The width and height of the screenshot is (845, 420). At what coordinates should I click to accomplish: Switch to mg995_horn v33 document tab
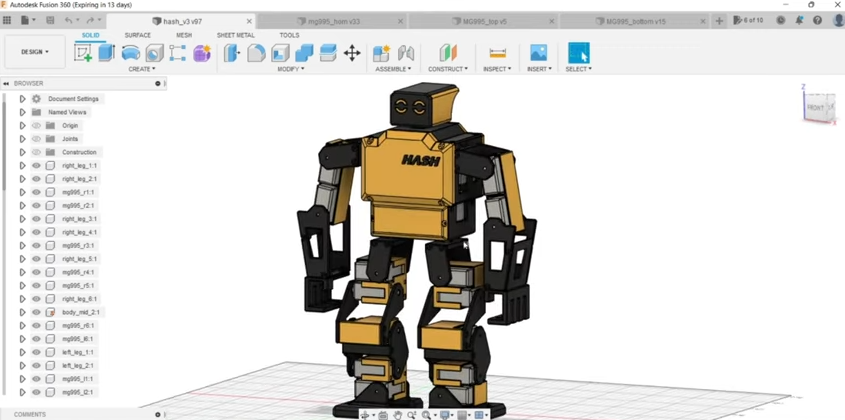[333, 22]
